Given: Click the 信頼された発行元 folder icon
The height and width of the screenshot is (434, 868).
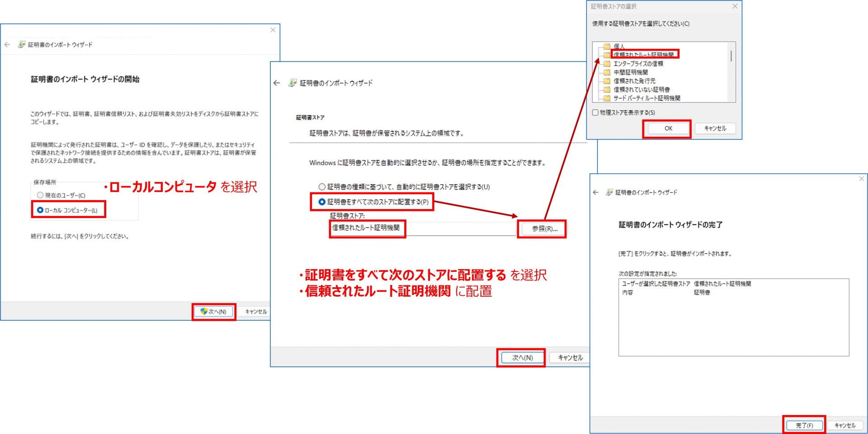Looking at the screenshot, I should [x=607, y=81].
